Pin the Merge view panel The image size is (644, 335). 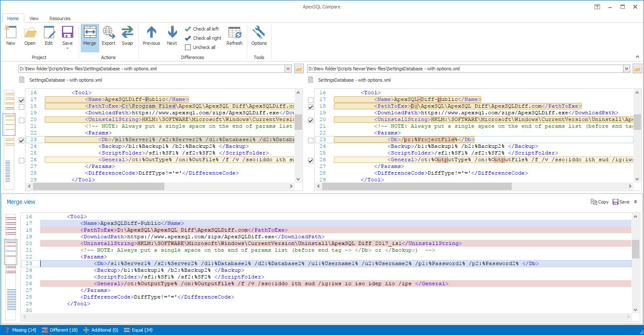(x=635, y=201)
